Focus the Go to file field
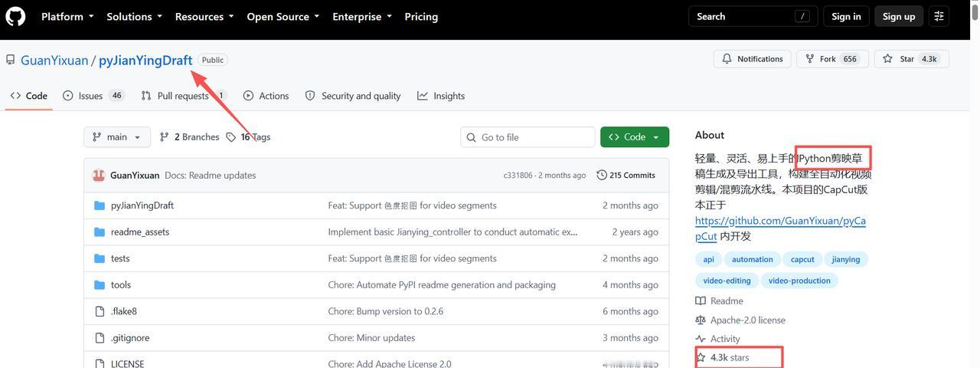Viewport: 980px width, 368px height. click(528, 137)
